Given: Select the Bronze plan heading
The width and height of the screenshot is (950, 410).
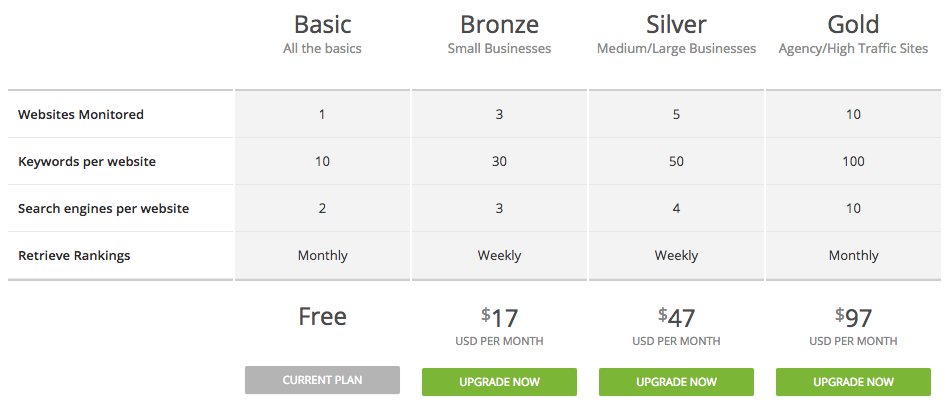Looking at the screenshot, I should (499, 24).
